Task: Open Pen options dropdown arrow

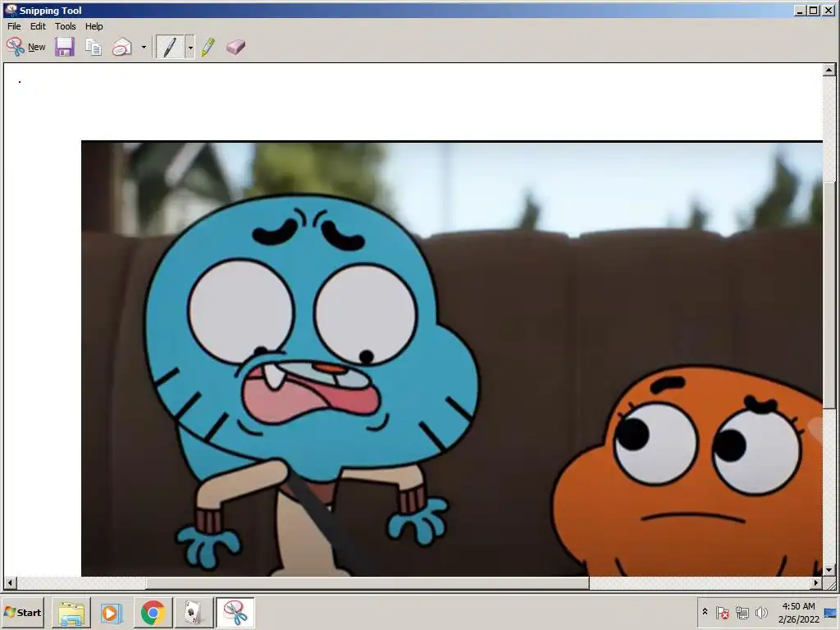Action: (190, 47)
